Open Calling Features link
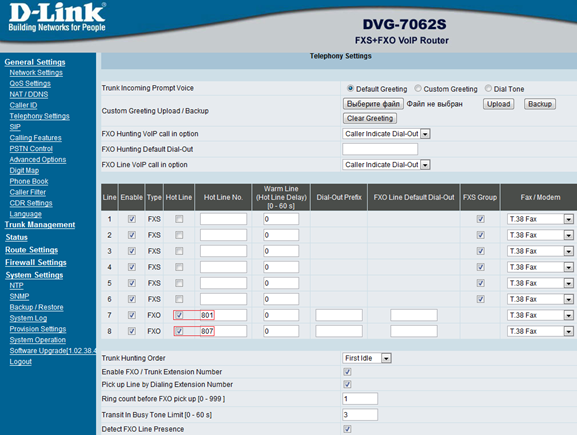577x435 pixels. [36, 138]
